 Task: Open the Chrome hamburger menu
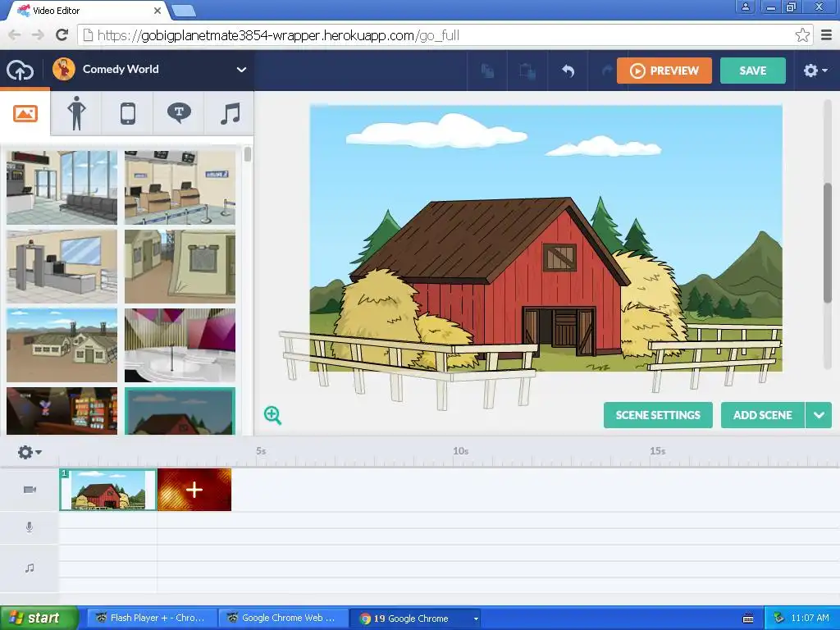pyautogui.click(x=827, y=35)
